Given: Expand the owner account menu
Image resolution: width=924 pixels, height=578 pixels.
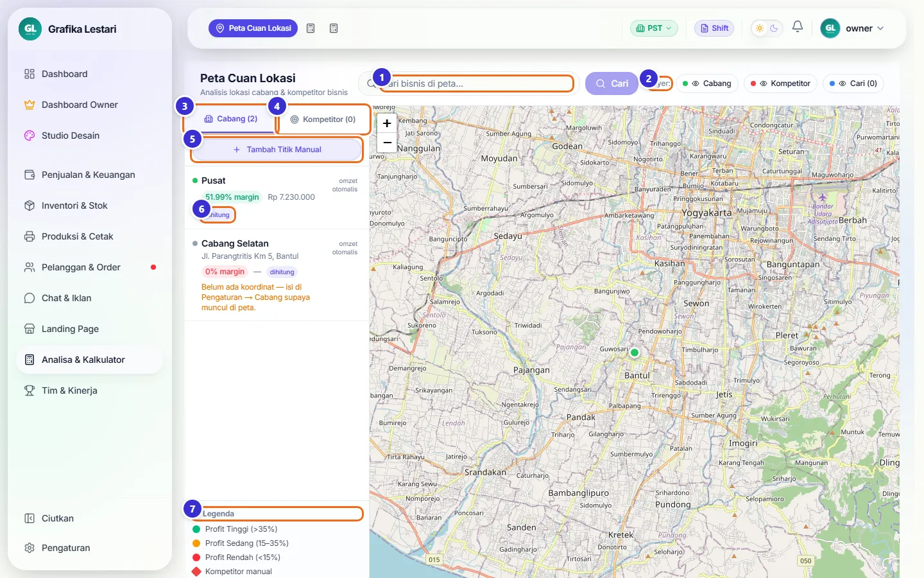Looking at the screenshot, I should tap(852, 28).
